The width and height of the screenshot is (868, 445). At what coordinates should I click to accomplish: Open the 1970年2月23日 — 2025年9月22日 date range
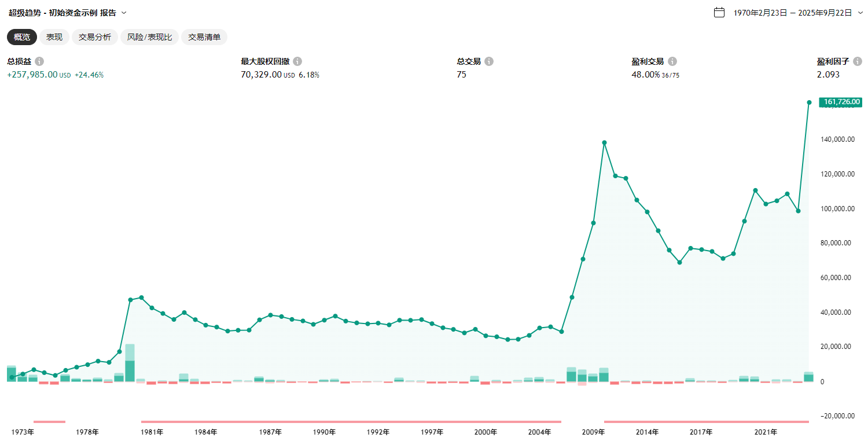pyautogui.click(x=792, y=13)
